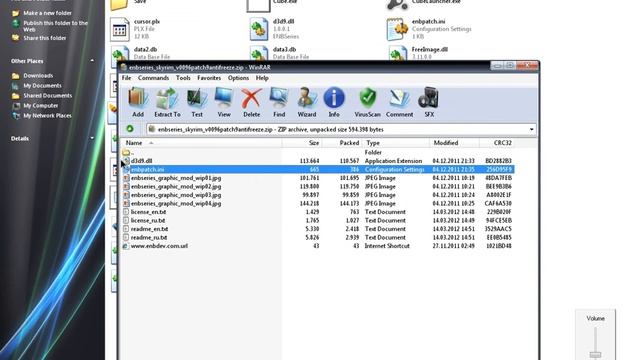Open the Help menu in WinRAR
The width and height of the screenshot is (640, 360).
point(262,78)
